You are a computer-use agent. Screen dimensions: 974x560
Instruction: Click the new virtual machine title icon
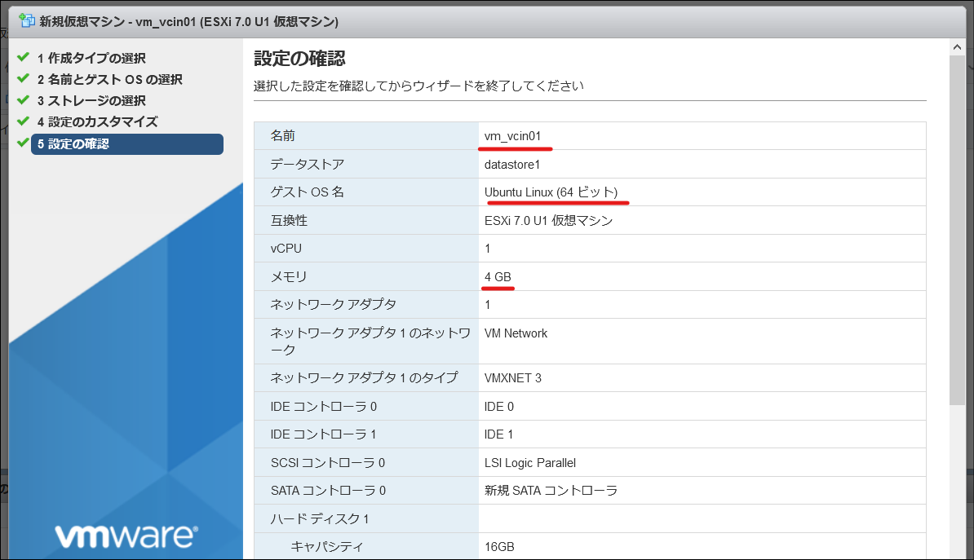click(27, 20)
